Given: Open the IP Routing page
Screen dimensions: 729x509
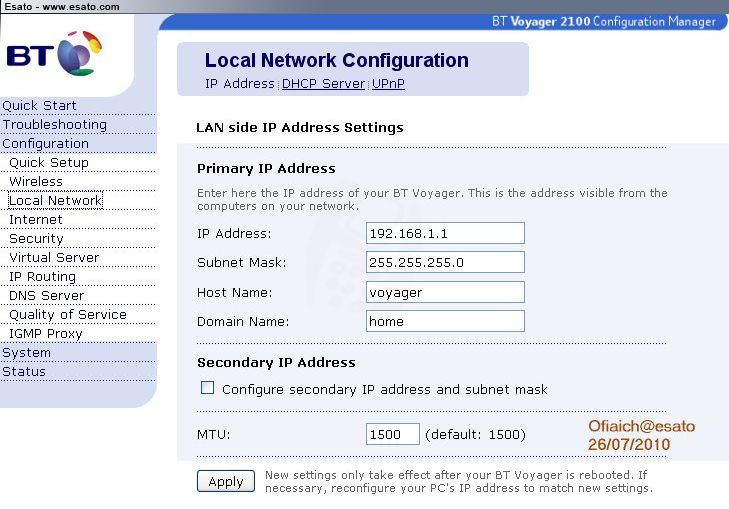Looking at the screenshot, I should (x=42, y=277).
